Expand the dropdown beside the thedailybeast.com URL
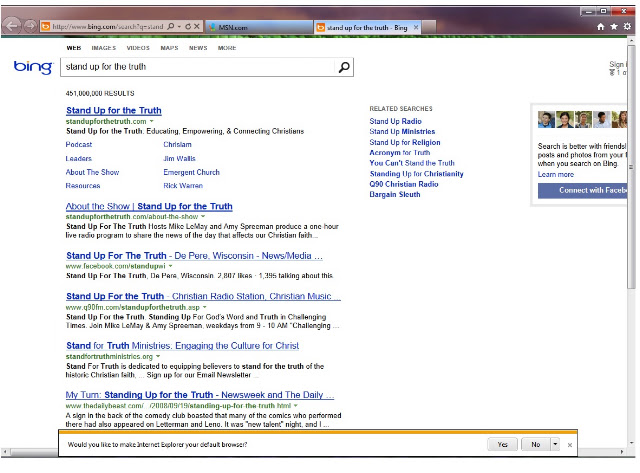640x473 pixels. coord(296,406)
